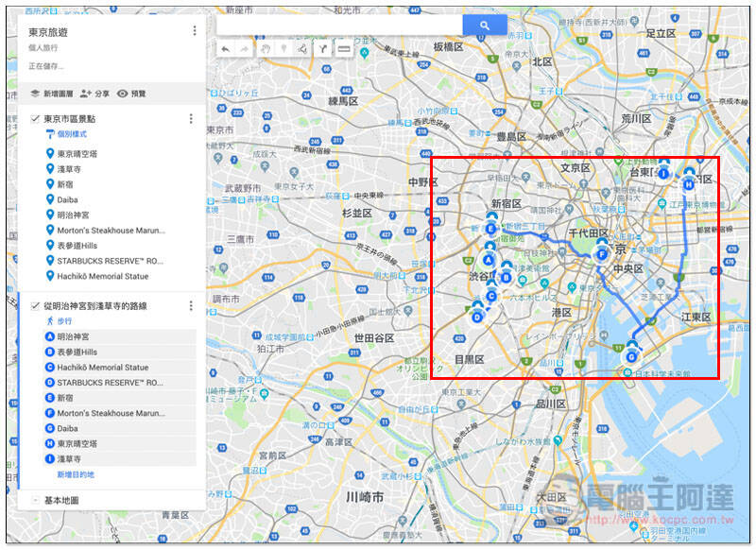Select 新宿 in the 東京市區景點 layer

pyautogui.click(x=65, y=184)
